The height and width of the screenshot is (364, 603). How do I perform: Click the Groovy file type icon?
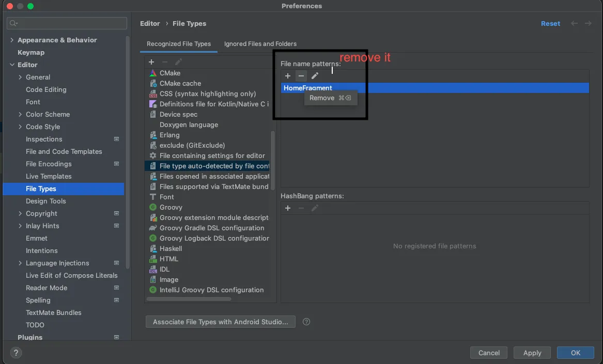(x=153, y=207)
